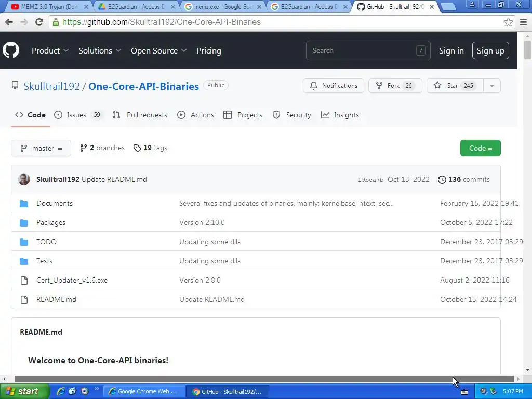Screen dimensions: 532x399
Task: Expand the quick launch overflow chevrons
Action: click(x=97, y=389)
